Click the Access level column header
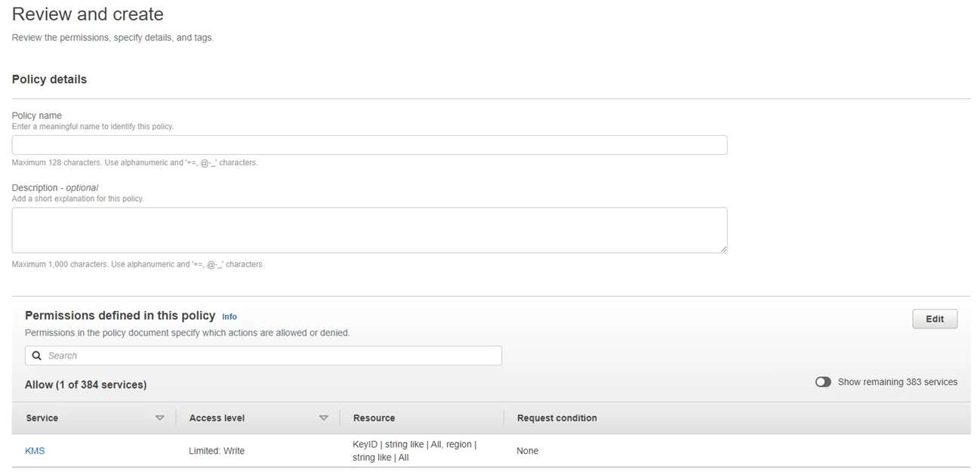 click(217, 418)
